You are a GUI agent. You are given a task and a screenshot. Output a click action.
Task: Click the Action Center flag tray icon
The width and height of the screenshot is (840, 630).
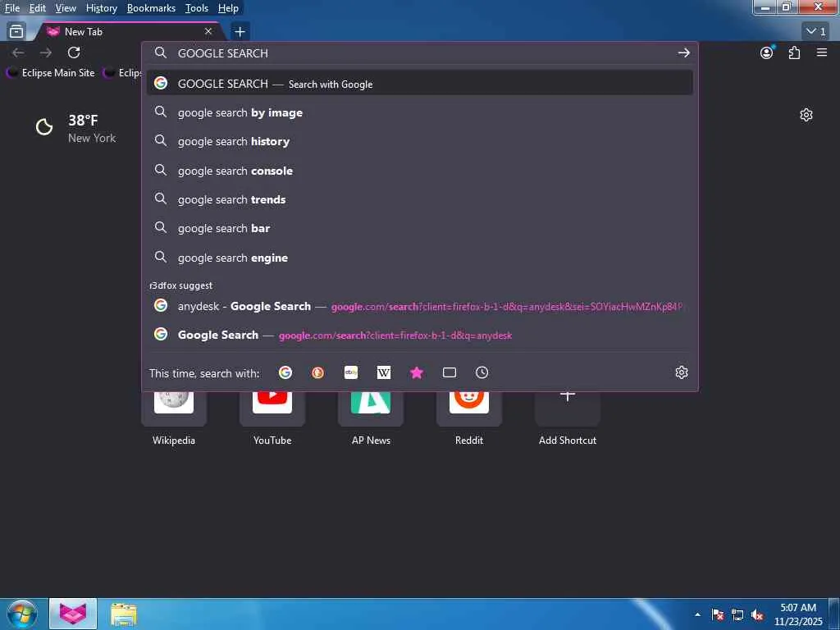pos(718,614)
